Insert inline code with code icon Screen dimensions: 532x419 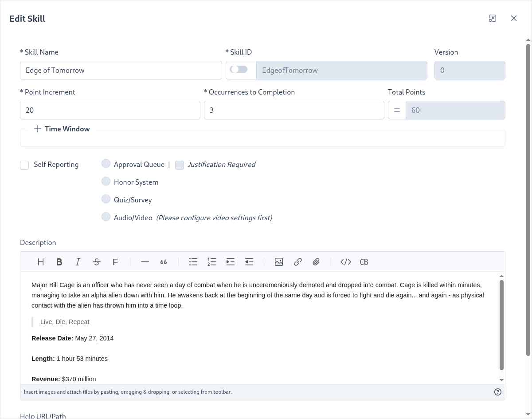pos(346,262)
